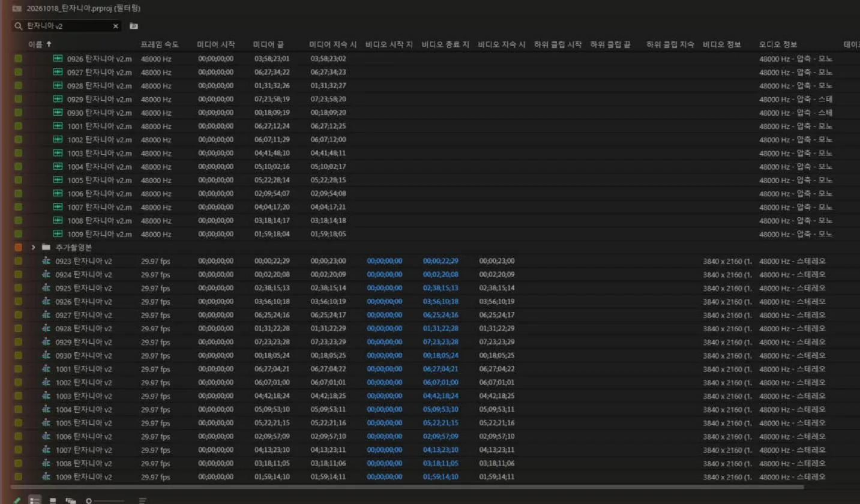Adjust the thumbnail zoom slider at bottom
This screenshot has height=504, width=860.
point(105,500)
